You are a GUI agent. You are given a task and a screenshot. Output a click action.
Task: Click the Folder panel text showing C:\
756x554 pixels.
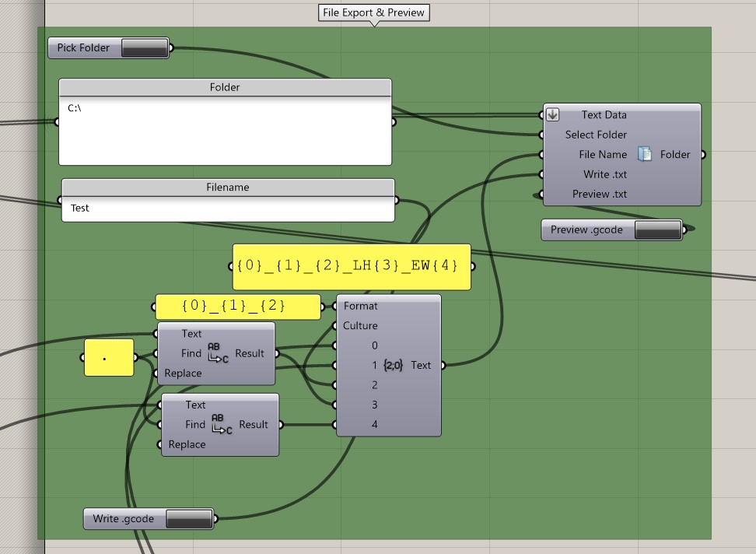(75, 108)
